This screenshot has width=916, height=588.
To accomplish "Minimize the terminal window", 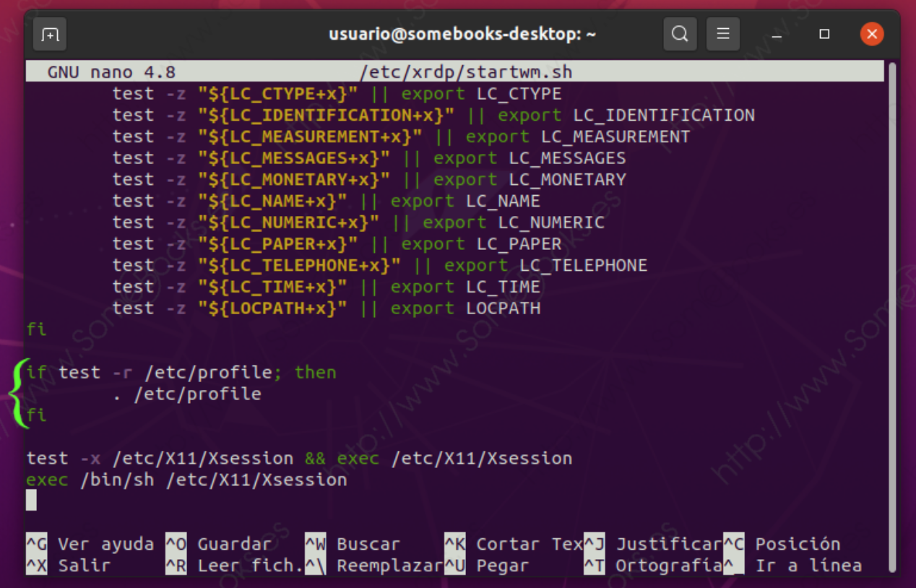I will 777,35.
